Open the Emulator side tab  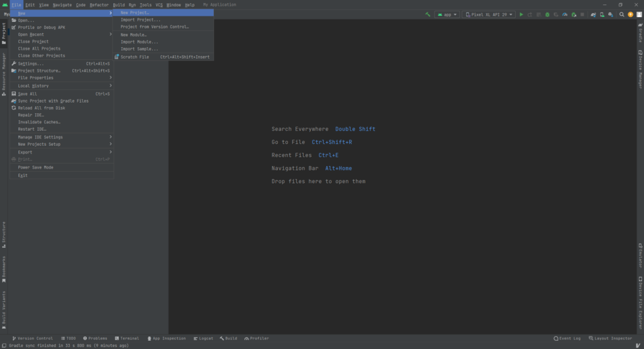(640, 255)
